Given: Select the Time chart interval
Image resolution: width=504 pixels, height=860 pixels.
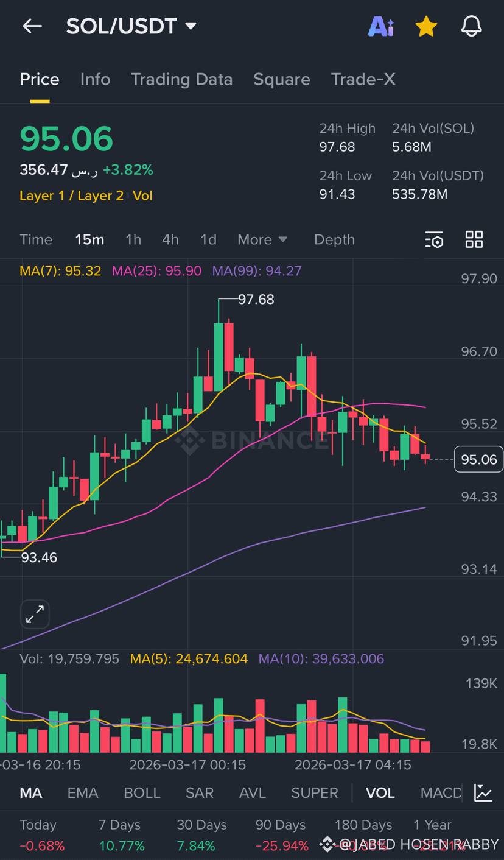Looking at the screenshot, I should click(x=36, y=239).
